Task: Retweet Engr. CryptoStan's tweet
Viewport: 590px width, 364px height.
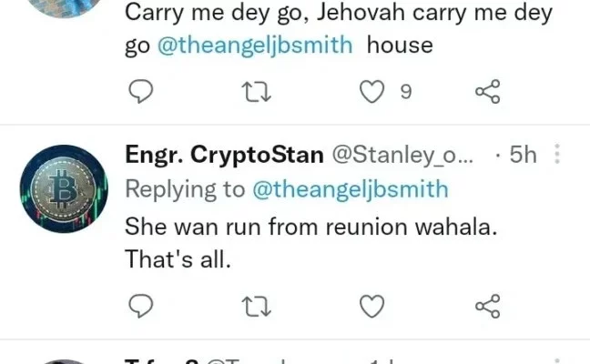Action: tap(256, 306)
